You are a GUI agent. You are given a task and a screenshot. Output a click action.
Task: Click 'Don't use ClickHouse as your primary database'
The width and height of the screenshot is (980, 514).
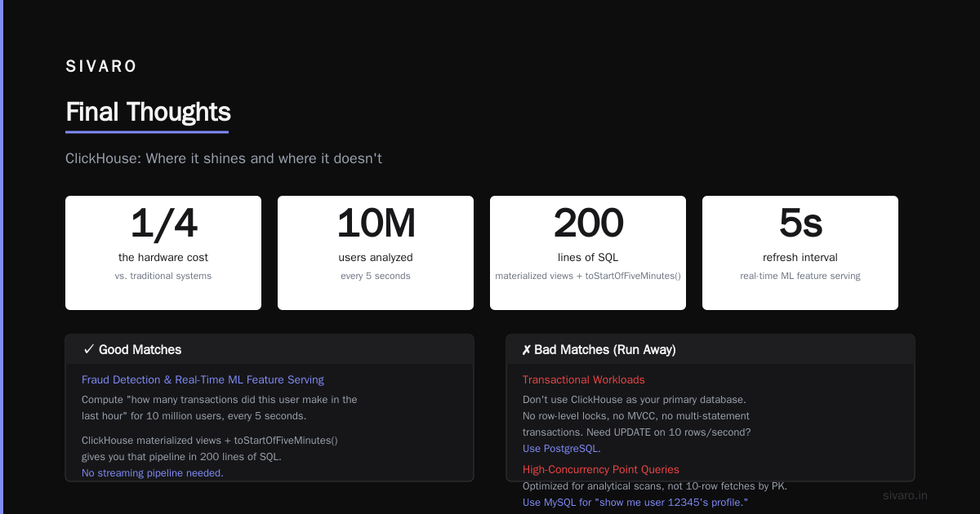coord(635,400)
